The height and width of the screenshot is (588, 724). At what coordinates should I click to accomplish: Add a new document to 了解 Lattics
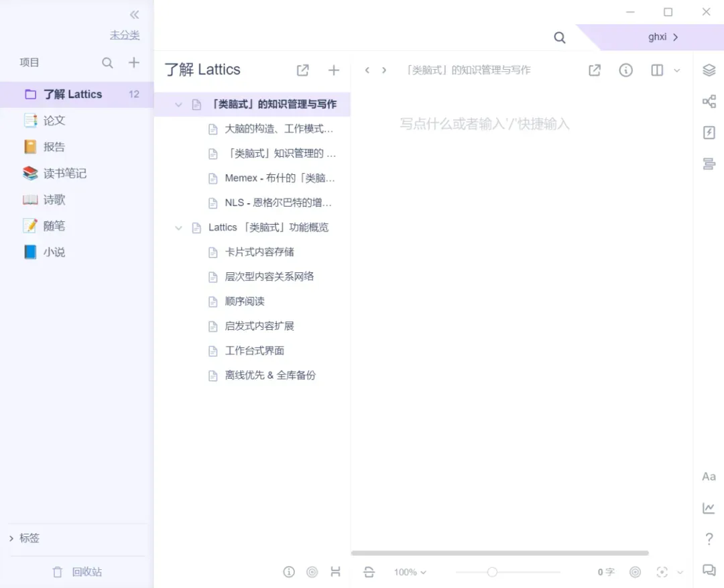(x=333, y=70)
